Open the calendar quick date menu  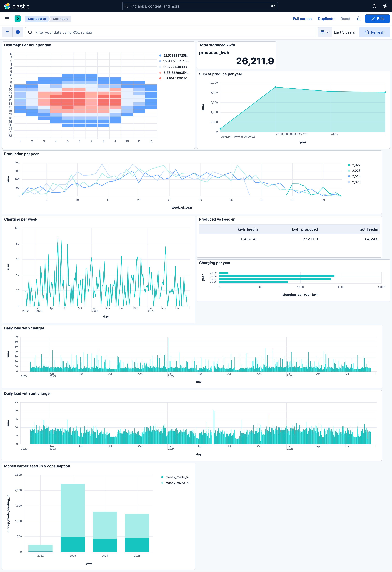pyautogui.click(x=325, y=32)
